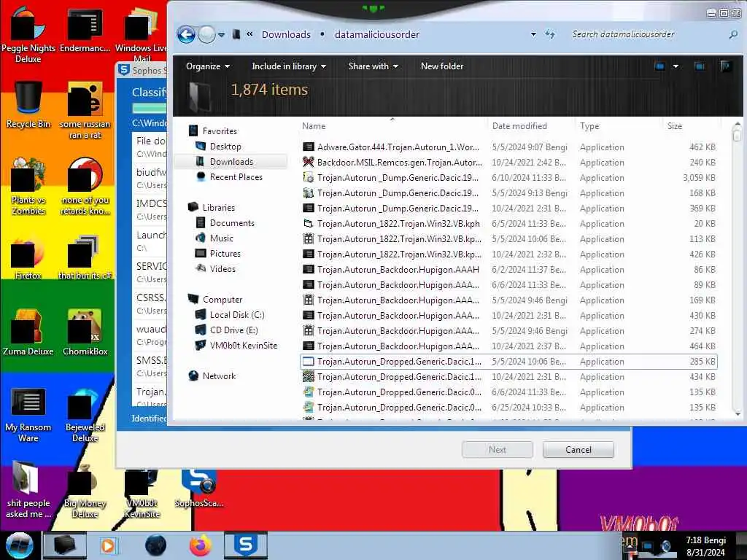
Task: Select the 434 KB Trojan.Autorun_Dropped file icon
Action: tap(309, 377)
